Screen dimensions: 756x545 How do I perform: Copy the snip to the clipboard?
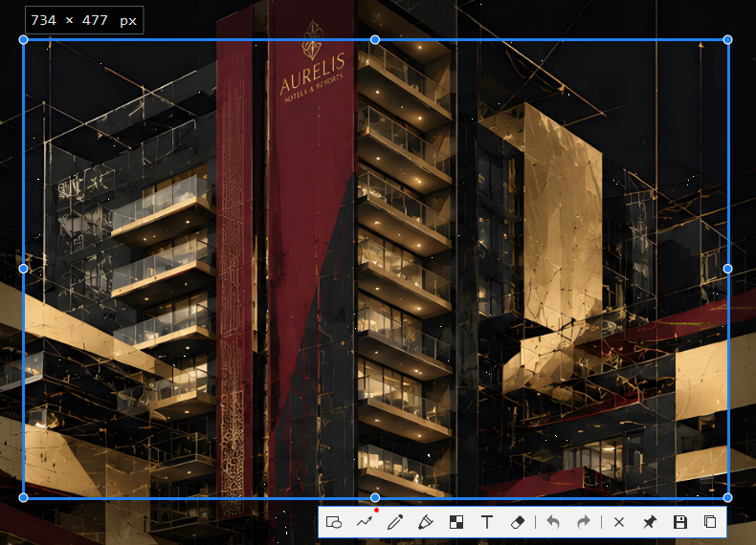click(x=710, y=522)
